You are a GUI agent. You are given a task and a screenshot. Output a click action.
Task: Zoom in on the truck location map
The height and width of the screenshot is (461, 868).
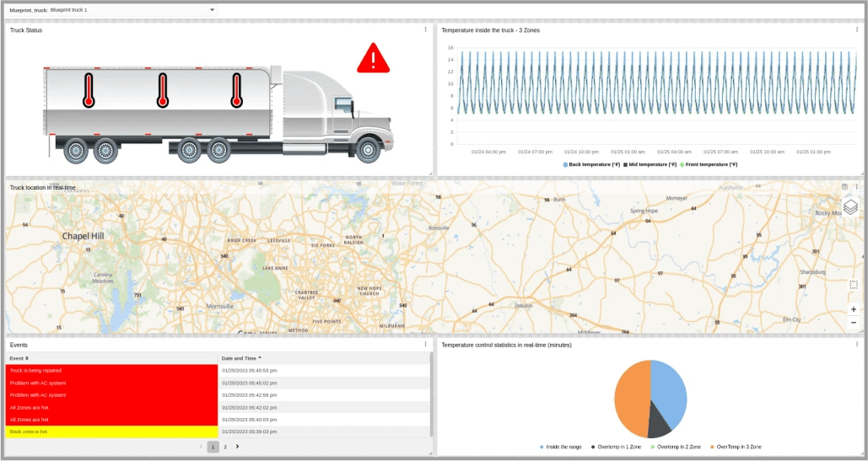click(x=853, y=309)
